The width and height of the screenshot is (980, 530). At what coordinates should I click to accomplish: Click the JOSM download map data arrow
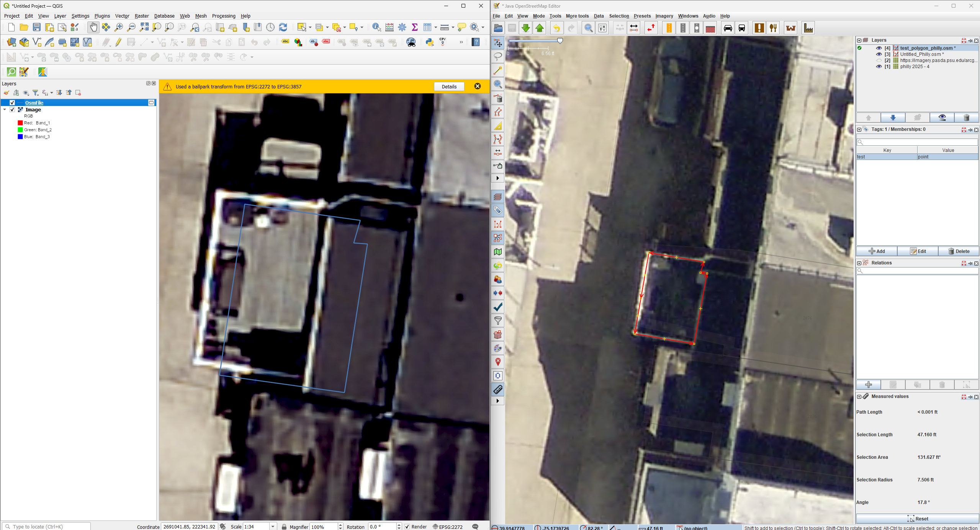pyautogui.click(x=526, y=28)
